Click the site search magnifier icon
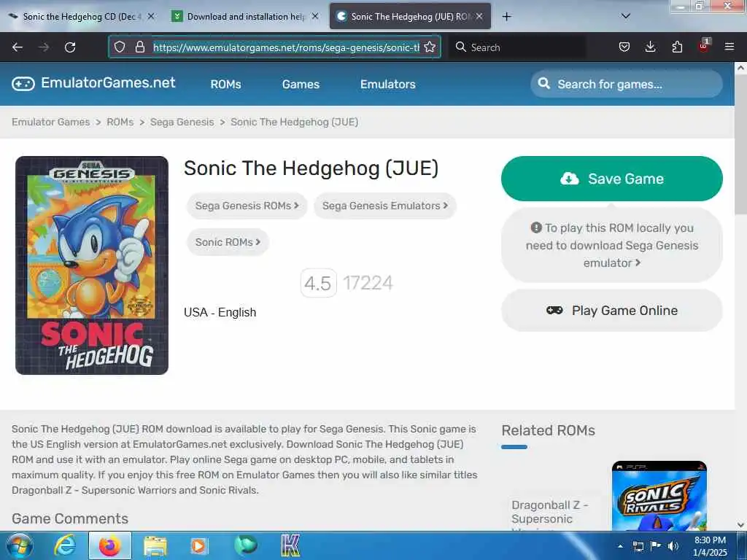747x560 pixels. coord(543,83)
